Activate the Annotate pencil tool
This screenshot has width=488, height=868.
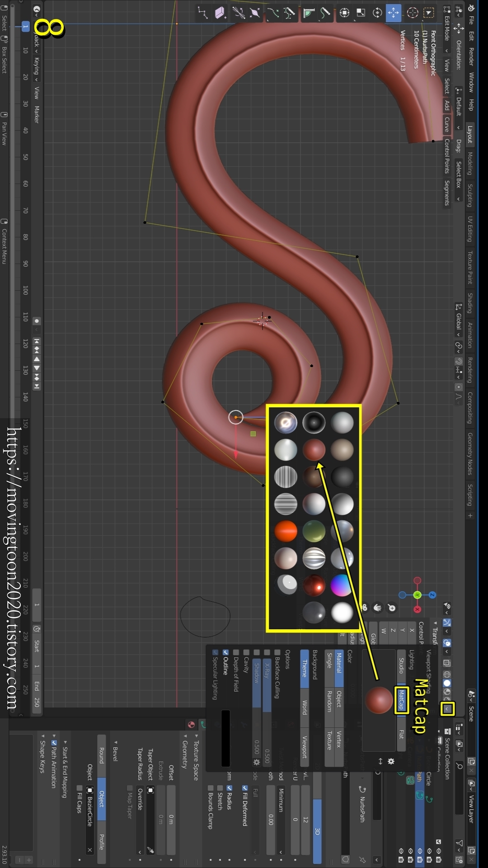pyautogui.click(x=325, y=13)
